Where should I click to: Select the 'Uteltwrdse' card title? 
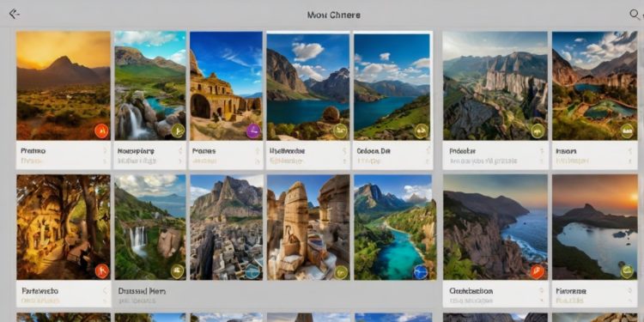pos(288,151)
